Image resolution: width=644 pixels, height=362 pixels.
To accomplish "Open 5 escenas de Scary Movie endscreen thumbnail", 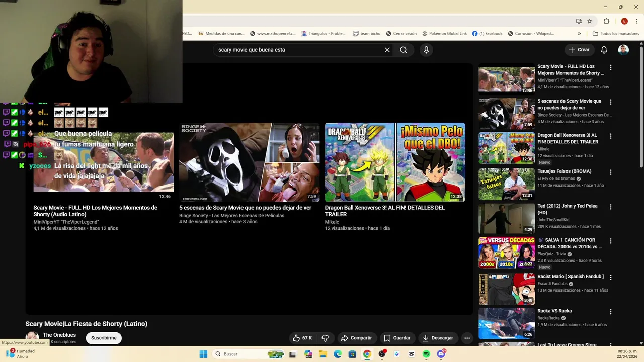I will point(249,162).
